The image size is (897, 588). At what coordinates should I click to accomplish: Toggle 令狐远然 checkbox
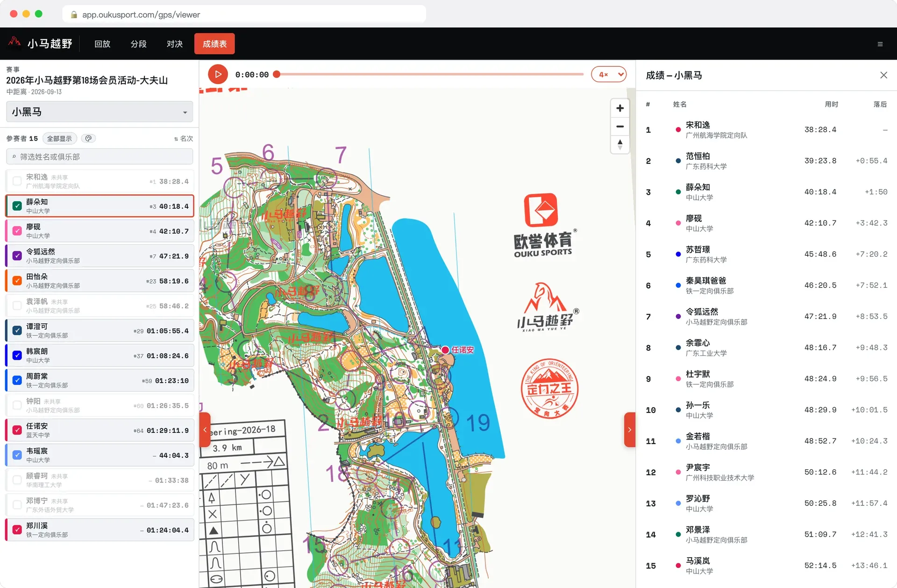[17, 256]
